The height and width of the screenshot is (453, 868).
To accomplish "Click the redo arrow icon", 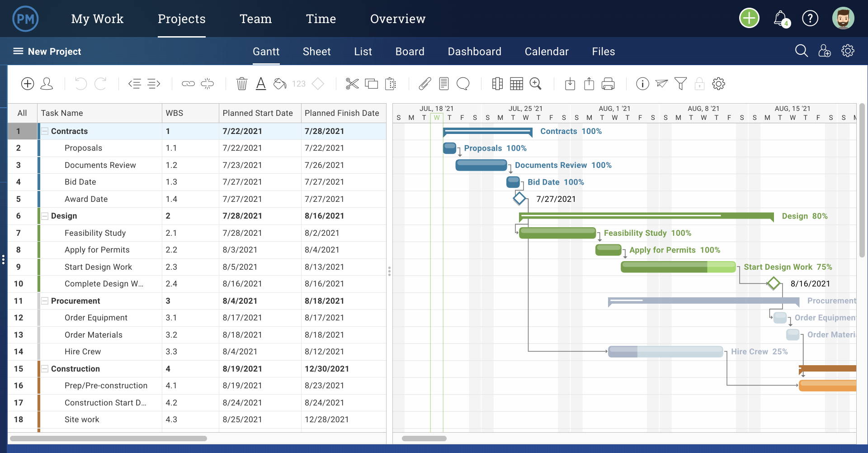I will 100,84.
